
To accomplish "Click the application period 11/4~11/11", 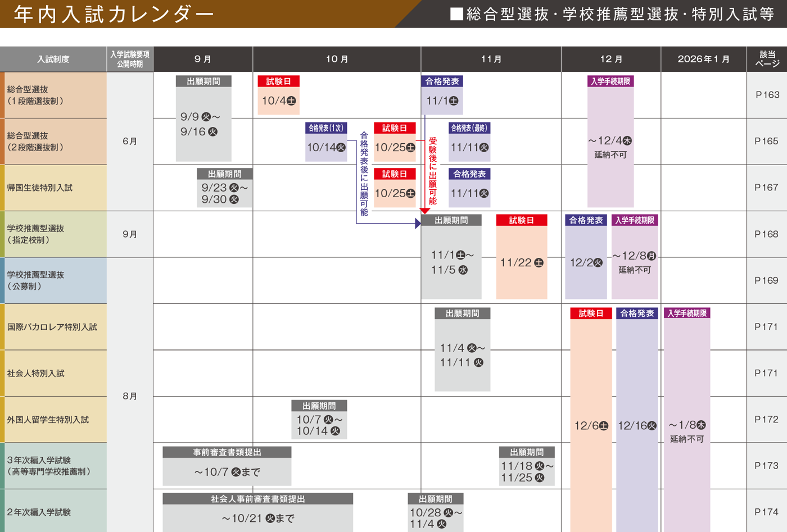I will click(x=462, y=355).
